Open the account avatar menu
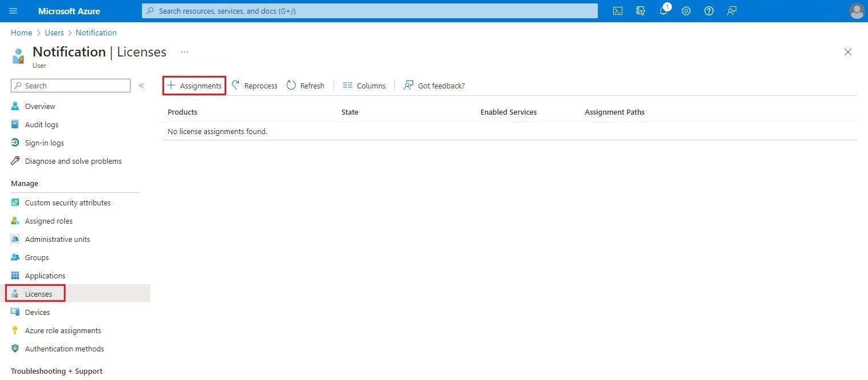868x380 pixels. click(857, 11)
